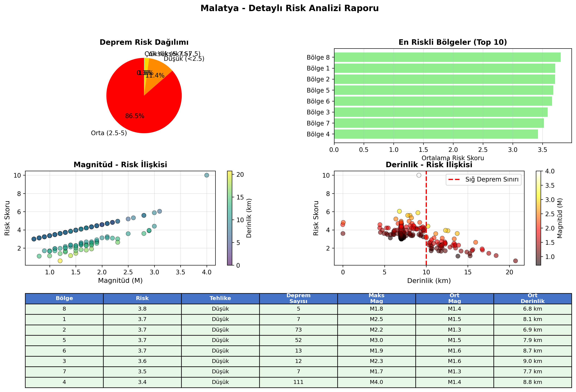This screenshot has width=576, height=392.
Task: Click the 'Magnitüd (M)' x-axis label
Action: pos(120,280)
